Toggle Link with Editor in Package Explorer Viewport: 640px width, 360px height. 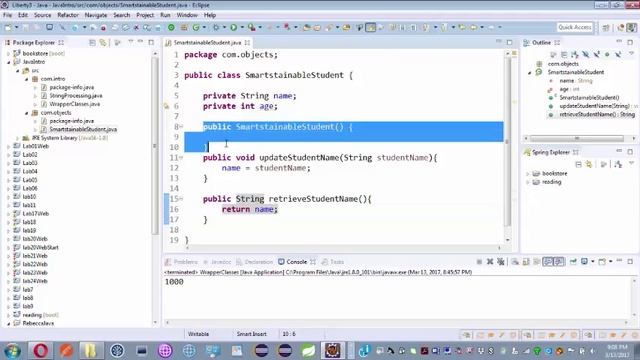(x=103, y=42)
